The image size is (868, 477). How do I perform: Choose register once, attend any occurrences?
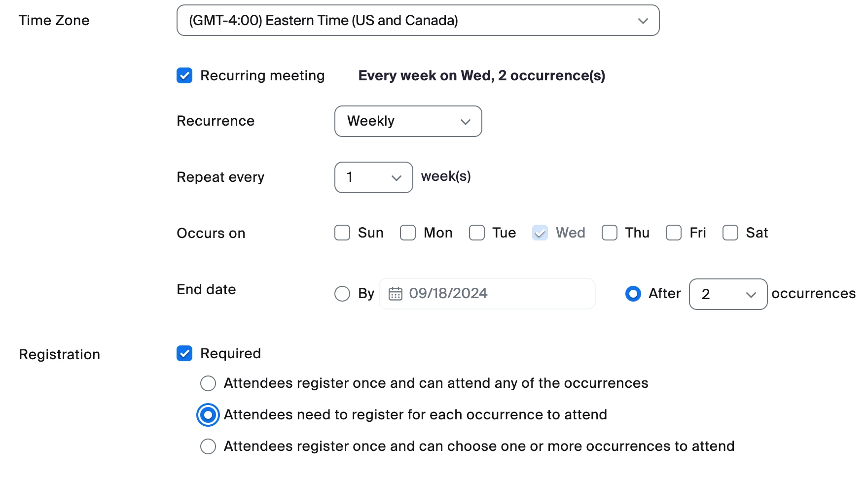(x=208, y=383)
